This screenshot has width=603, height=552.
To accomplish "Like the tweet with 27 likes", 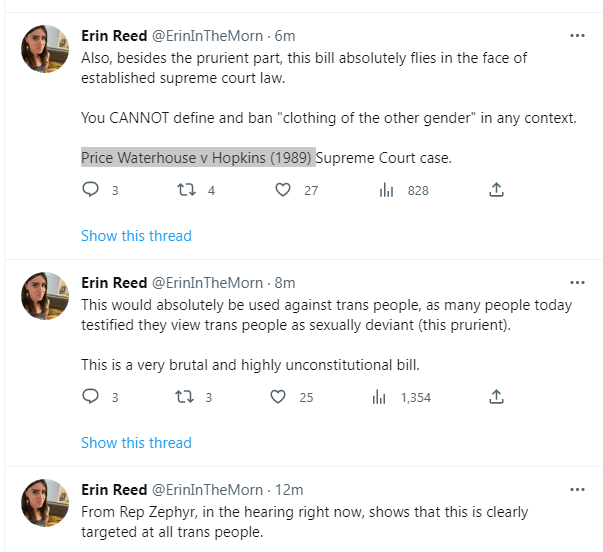I will [x=283, y=190].
